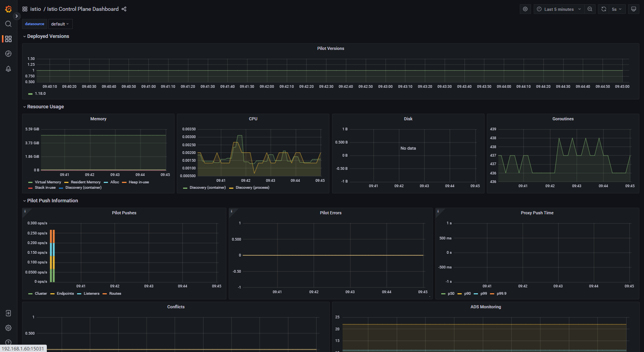The image size is (644, 352).
Task: Open the Disk panel title menu
Action: 408,119
